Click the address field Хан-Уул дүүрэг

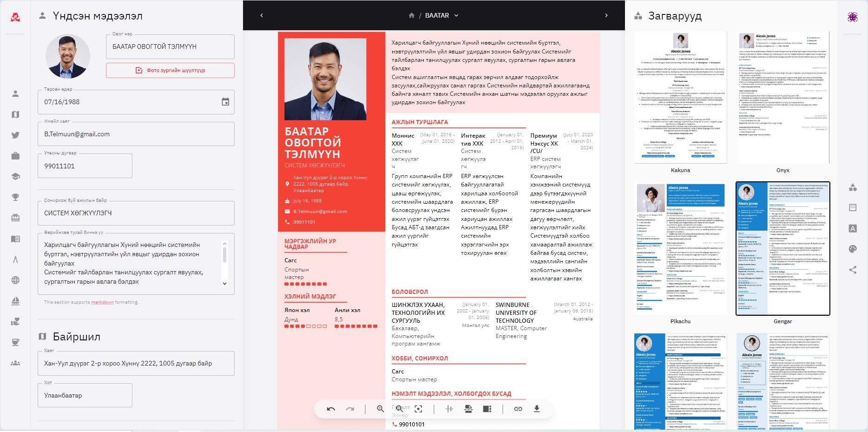[136, 364]
